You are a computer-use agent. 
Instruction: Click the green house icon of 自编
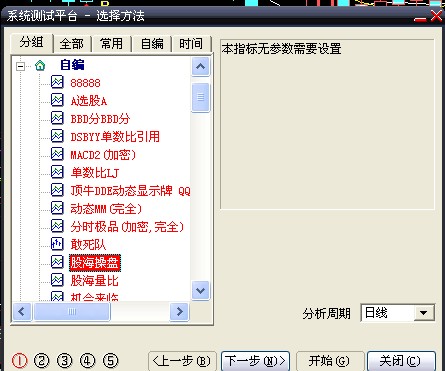pyautogui.click(x=40, y=65)
